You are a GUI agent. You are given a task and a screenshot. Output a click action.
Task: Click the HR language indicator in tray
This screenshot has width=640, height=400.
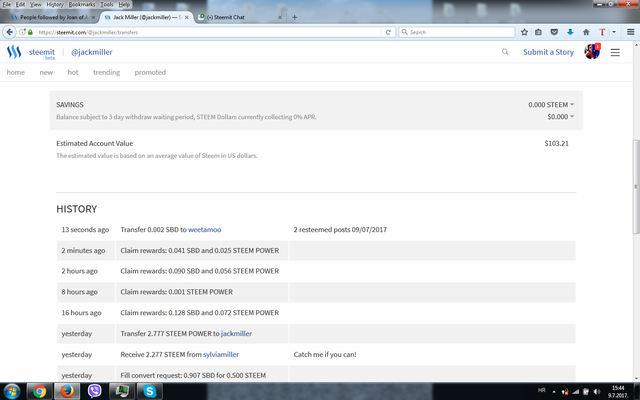(x=542, y=391)
